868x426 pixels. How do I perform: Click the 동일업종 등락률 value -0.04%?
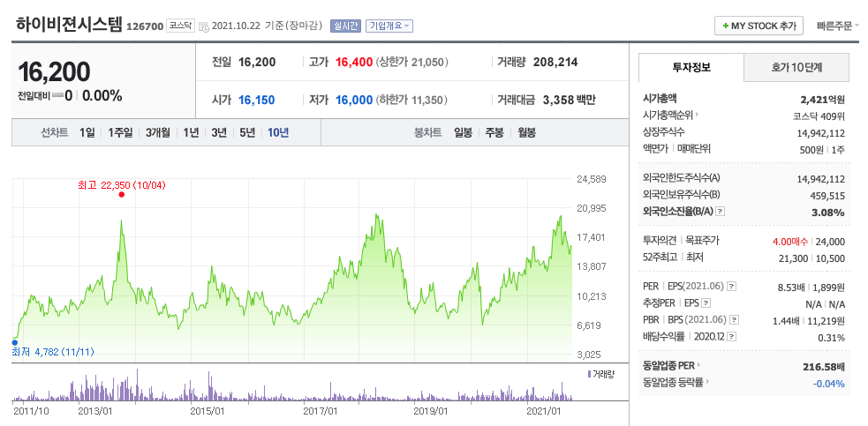[828, 384]
